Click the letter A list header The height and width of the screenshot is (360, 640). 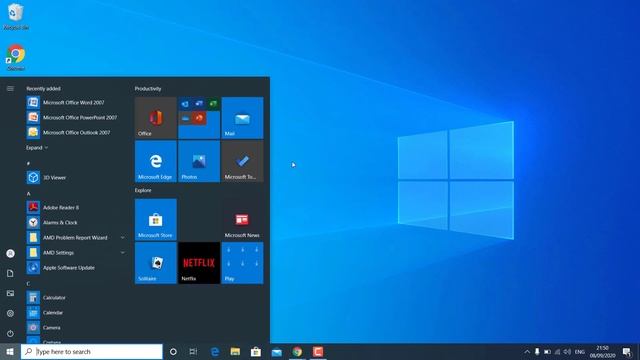coord(29,193)
